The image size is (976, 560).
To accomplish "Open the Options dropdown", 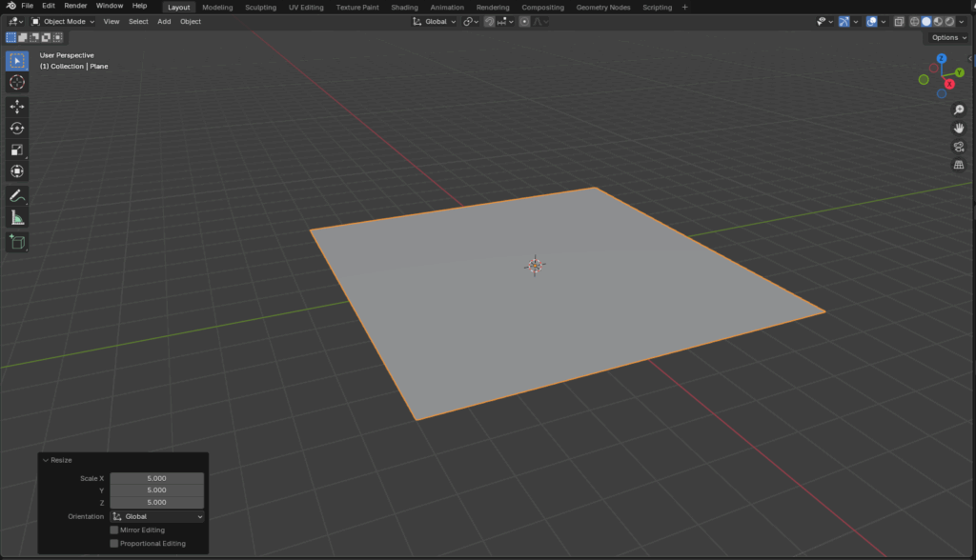I will point(948,37).
